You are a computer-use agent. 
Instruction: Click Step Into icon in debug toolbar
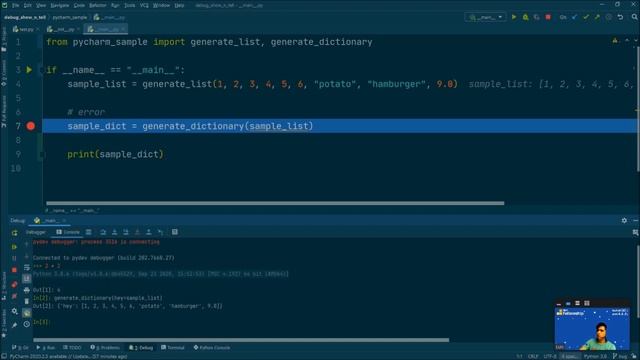[x=114, y=232]
